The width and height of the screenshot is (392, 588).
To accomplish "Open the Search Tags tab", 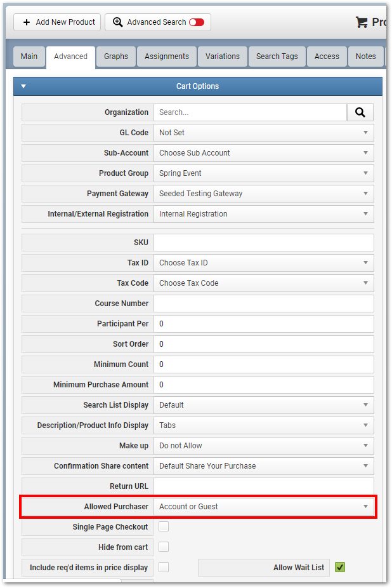I will click(277, 57).
